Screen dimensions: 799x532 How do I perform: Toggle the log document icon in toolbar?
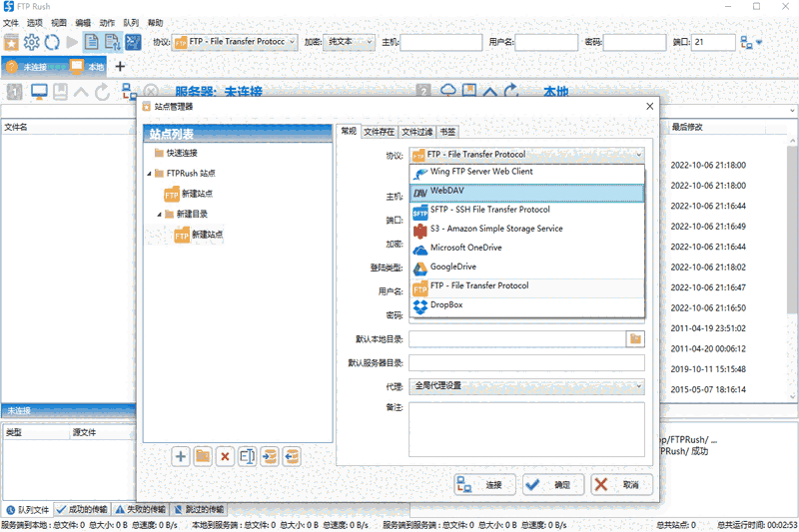pyautogui.click(x=92, y=42)
